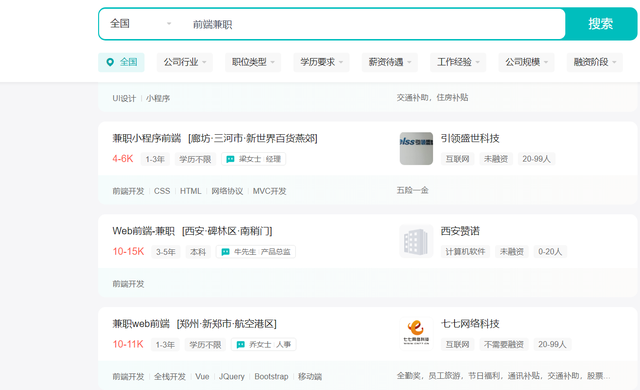The width and height of the screenshot is (640, 390).
Task: Click the 七七网络科技 company logo
Action: (416, 334)
